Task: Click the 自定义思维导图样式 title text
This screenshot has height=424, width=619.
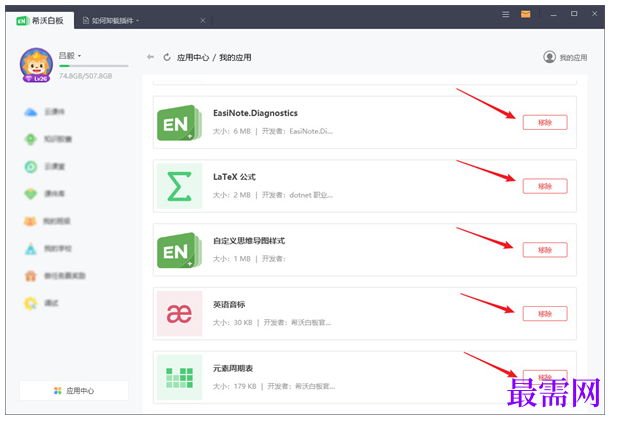Action: 249,241
